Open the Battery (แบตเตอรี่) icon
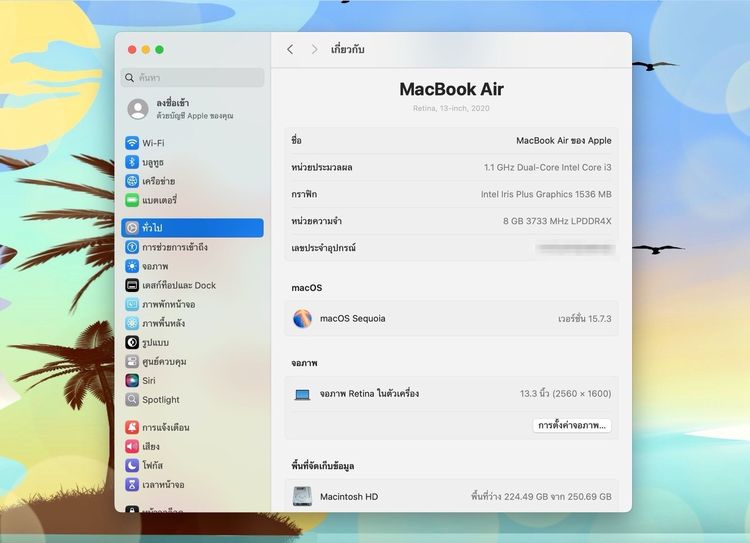This screenshot has width=750, height=543. [x=132, y=200]
